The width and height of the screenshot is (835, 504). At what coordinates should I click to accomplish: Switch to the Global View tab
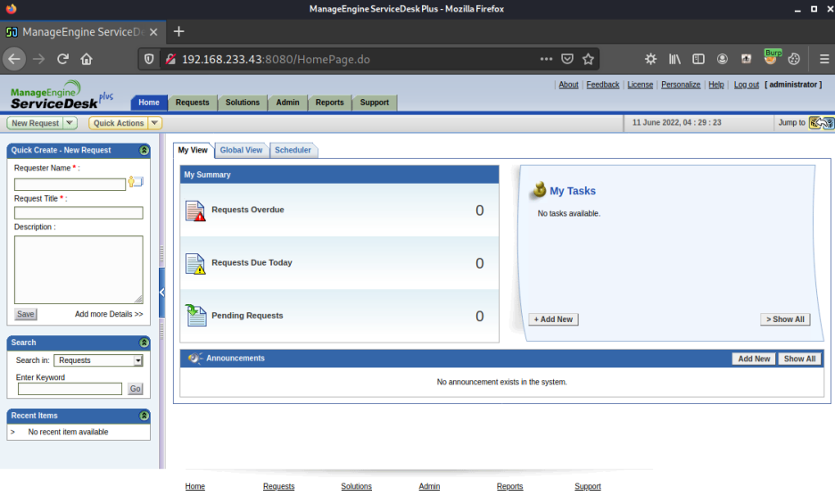241,150
